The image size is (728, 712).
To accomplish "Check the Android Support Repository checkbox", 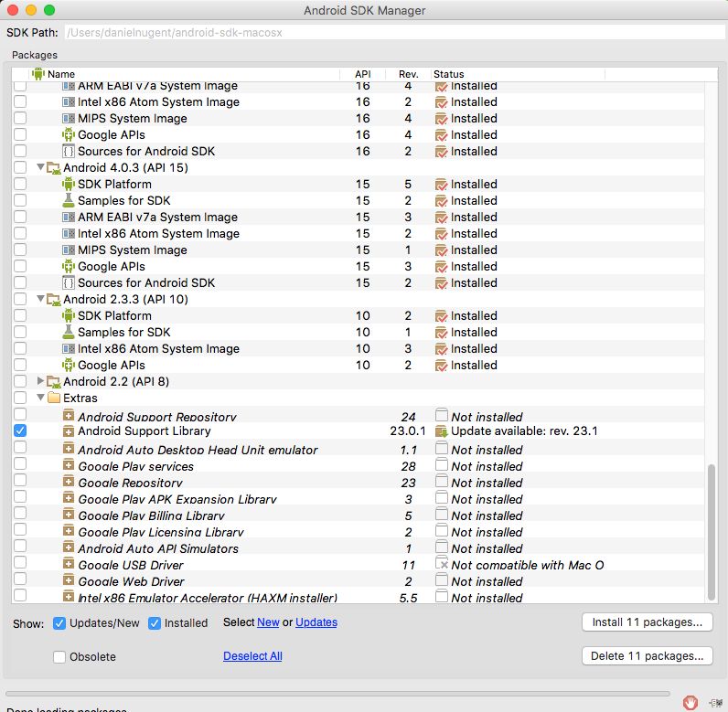I will point(20,414).
